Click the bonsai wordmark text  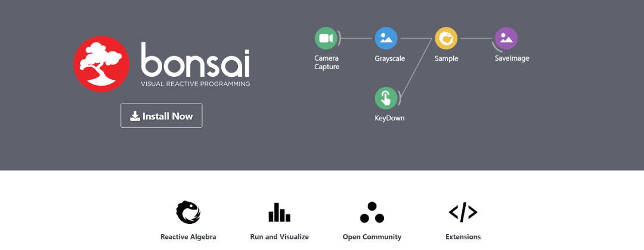pos(196,59)
